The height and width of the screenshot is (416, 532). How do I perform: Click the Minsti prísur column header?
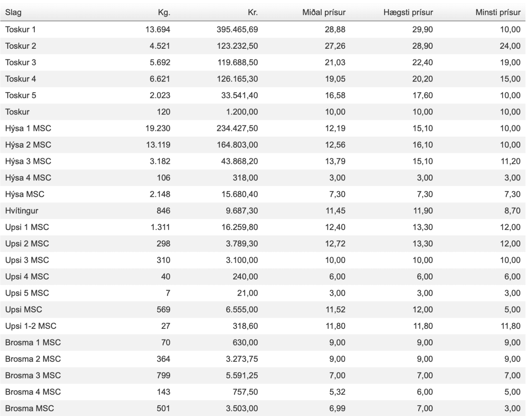[x=498, y=13]
